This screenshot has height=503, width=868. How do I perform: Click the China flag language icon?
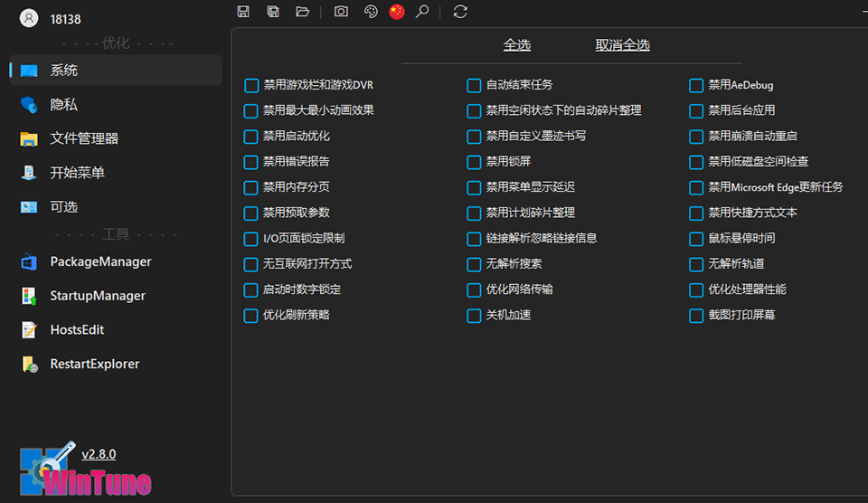pyautogui.click(x=397, y=11)
